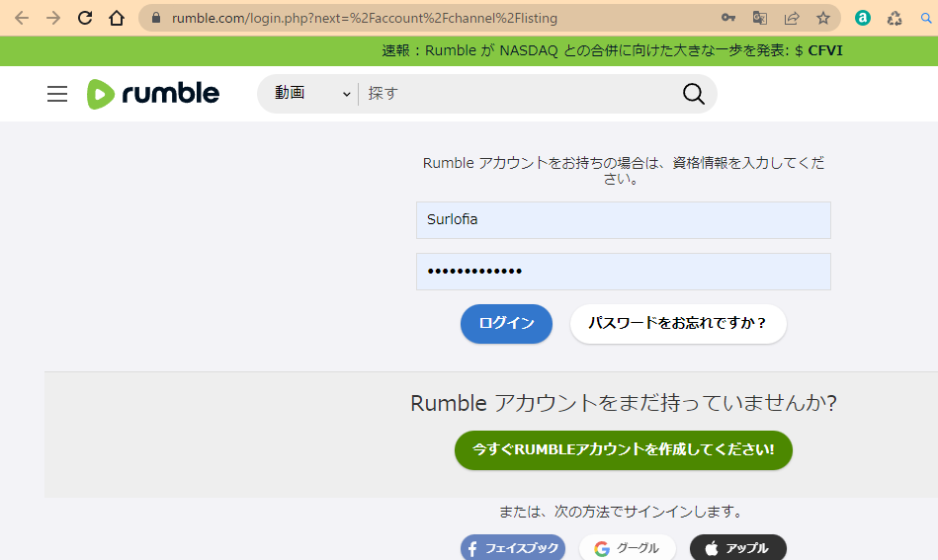Image resolution: width=938 pixels, height=560 pixels.
Task: Go forward with the browser forward arrow
Action: point(53,18)
